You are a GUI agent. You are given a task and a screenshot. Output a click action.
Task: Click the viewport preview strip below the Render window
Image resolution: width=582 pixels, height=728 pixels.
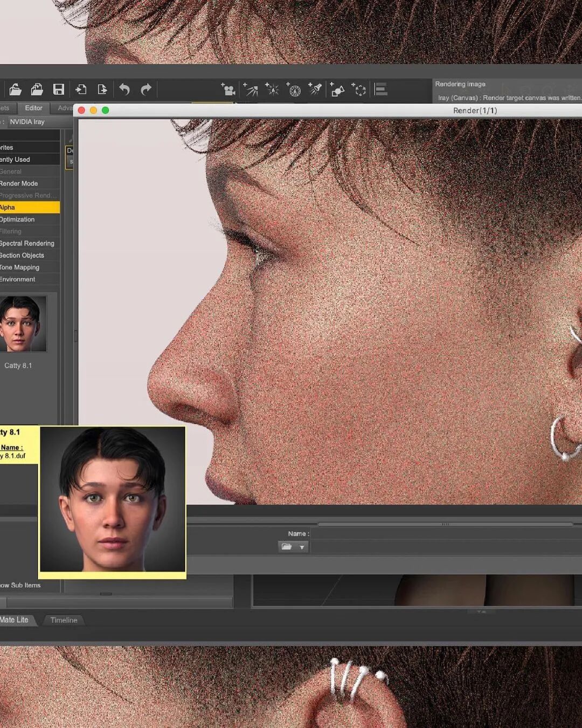(417, 590)
